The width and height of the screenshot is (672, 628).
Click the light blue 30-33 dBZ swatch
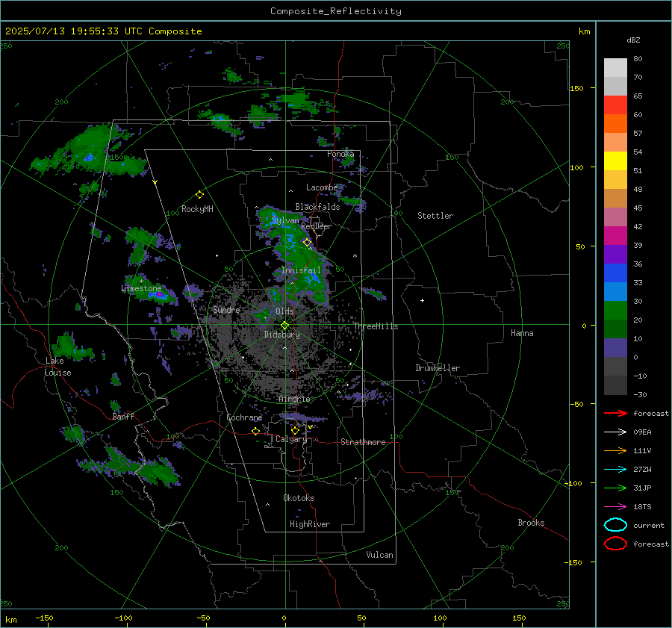[615, 292]
